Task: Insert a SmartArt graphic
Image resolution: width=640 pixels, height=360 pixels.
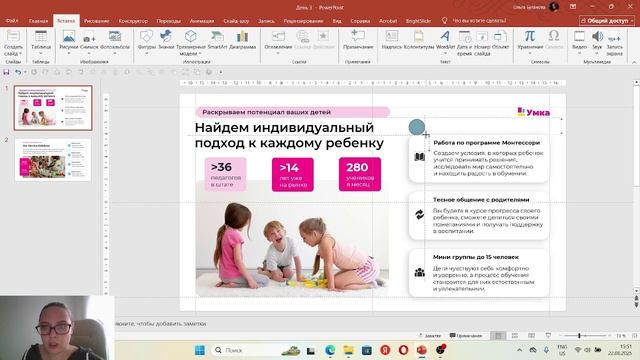Action: pos(217,41)
